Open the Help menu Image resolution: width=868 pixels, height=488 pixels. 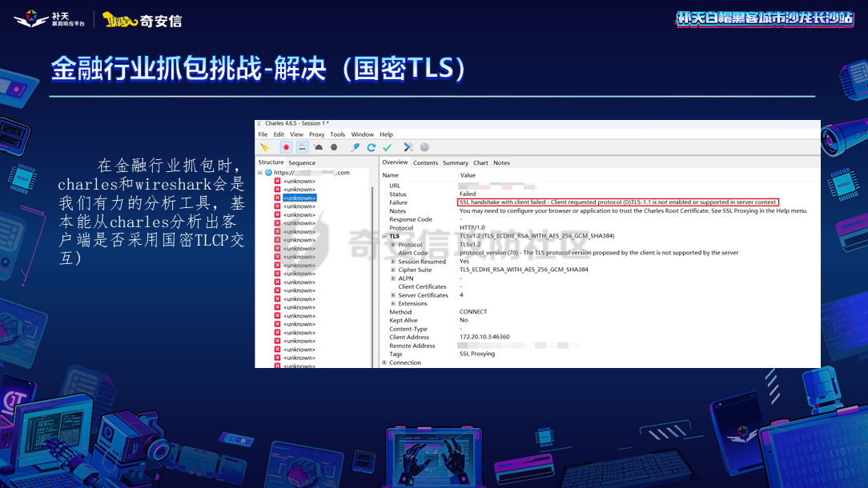point(386,134)
